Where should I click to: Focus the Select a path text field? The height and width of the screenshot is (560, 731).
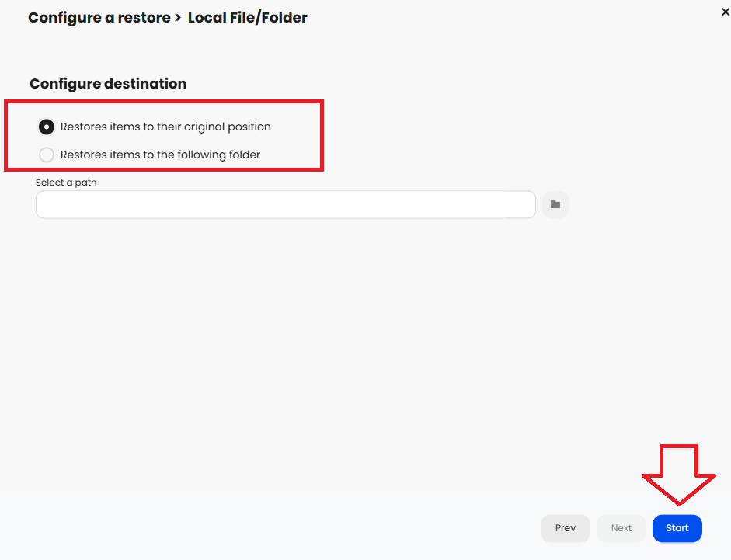285,204
